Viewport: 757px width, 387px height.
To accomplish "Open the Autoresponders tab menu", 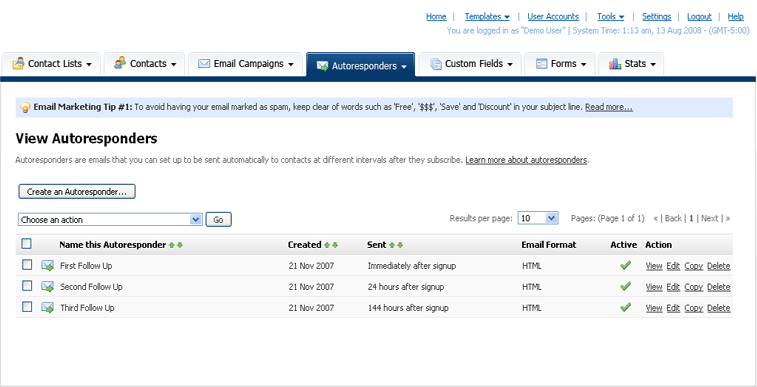I will click(x=404, y=67).
